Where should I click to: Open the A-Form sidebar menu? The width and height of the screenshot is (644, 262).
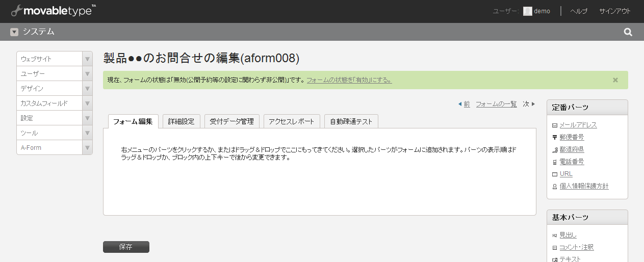tap(49, 148)
